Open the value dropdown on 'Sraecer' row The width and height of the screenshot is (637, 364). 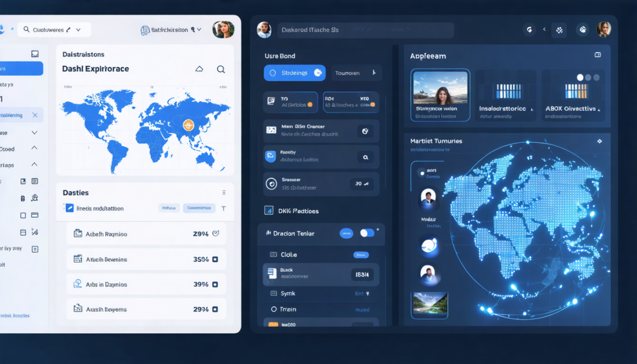pos(362,184)
